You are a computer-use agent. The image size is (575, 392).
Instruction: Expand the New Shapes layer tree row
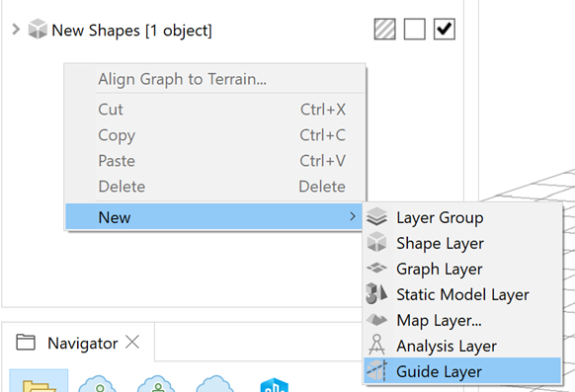pyautogui.click(x=16, y=30)
